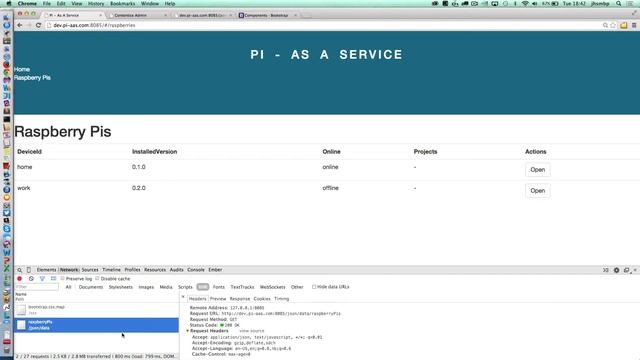This screenshot has height=360, width=640.
Task: Open the Timing tab of the request
Action: [x=282, y=299]
